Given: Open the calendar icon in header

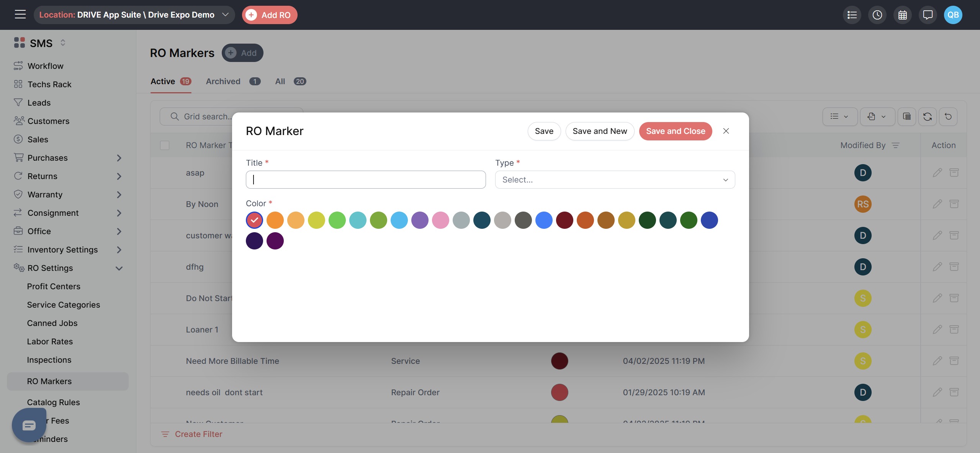Looking at the screenshot, I should pyautogui.click(x=902, y=15).
